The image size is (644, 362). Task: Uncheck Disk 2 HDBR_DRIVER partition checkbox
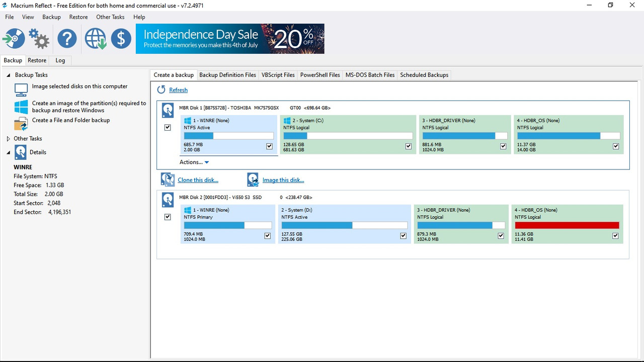[501, 236]
